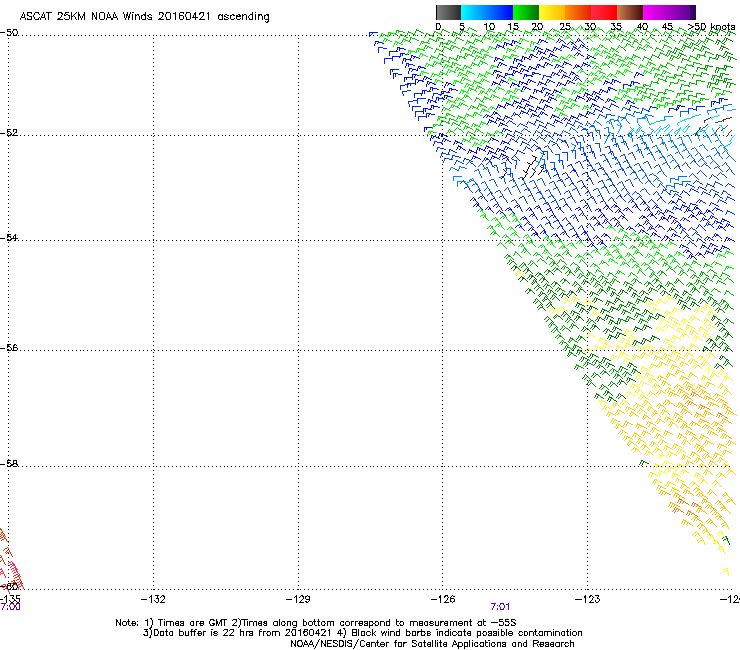Pick the cyan-to-blue 5-15 knots legend segment
The image size is (740, 650).
coord(487,12)
